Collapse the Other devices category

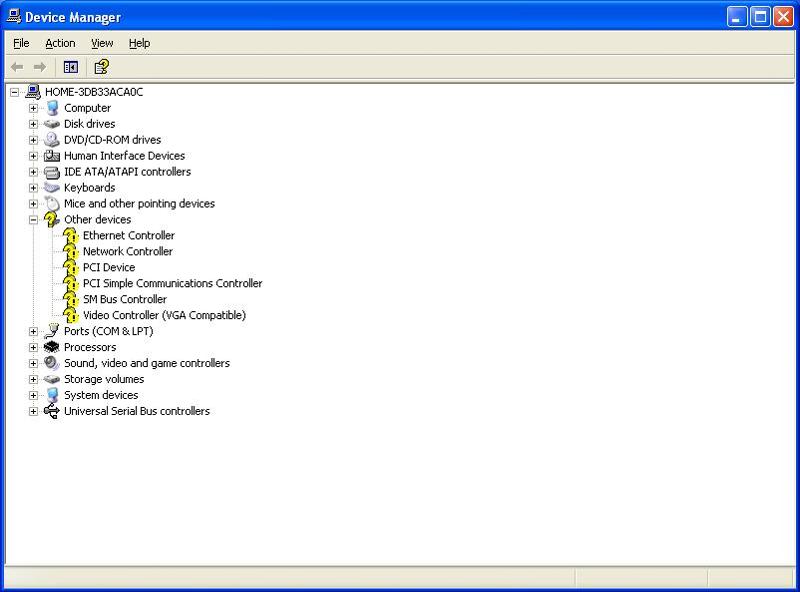point(33,220)
